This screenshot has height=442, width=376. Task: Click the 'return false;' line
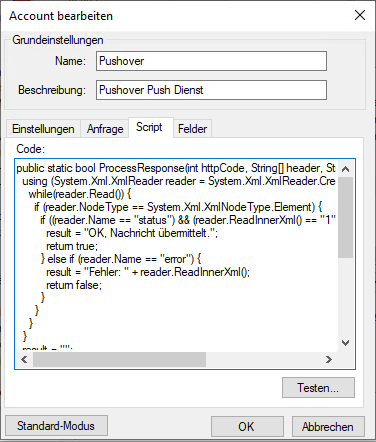point(74,285)
